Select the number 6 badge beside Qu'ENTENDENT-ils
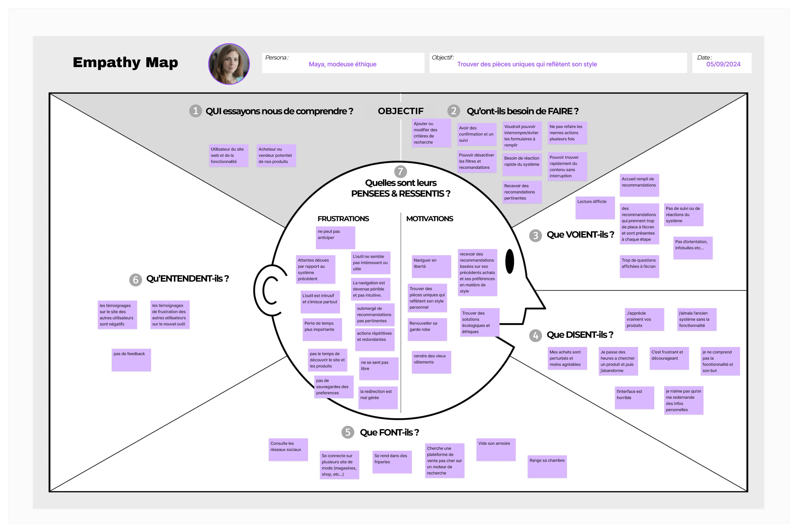The height and width of the screenshot is (532, 798). click(x=135, y=280)
